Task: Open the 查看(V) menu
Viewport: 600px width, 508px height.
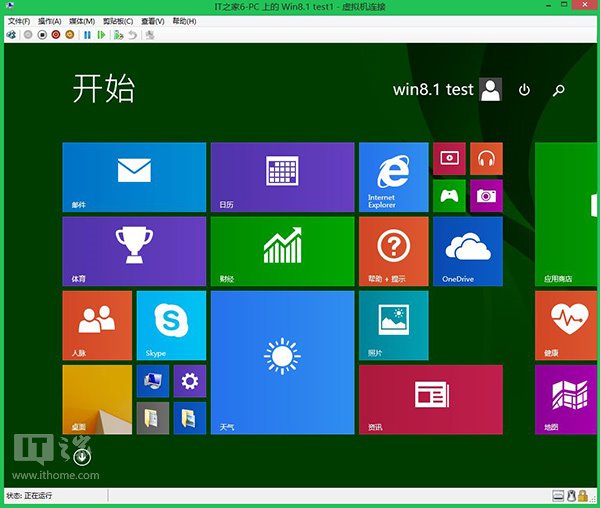Action: click(x=153, y=21)
